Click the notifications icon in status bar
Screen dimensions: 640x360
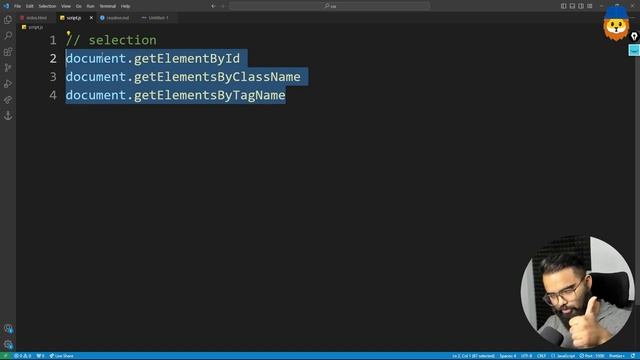633,356
